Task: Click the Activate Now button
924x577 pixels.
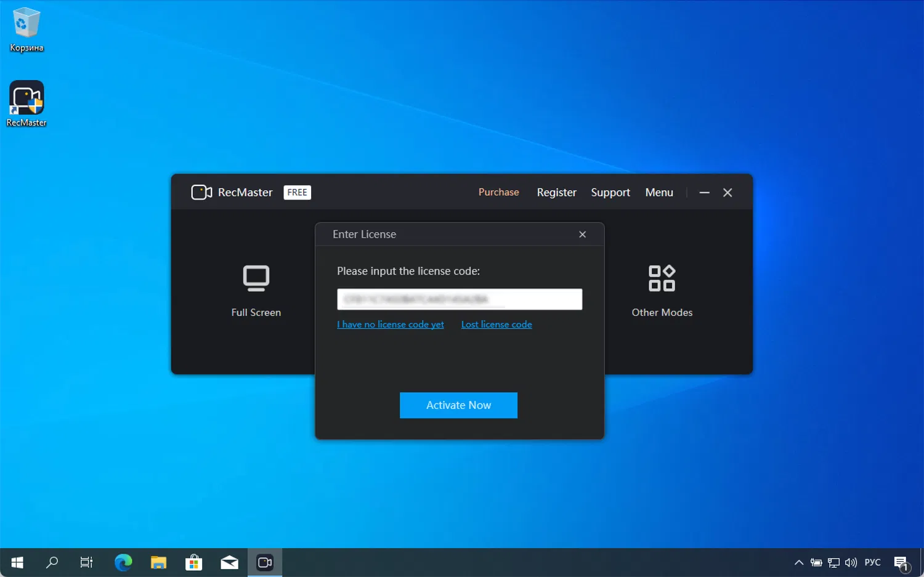Action: (458, 405)
